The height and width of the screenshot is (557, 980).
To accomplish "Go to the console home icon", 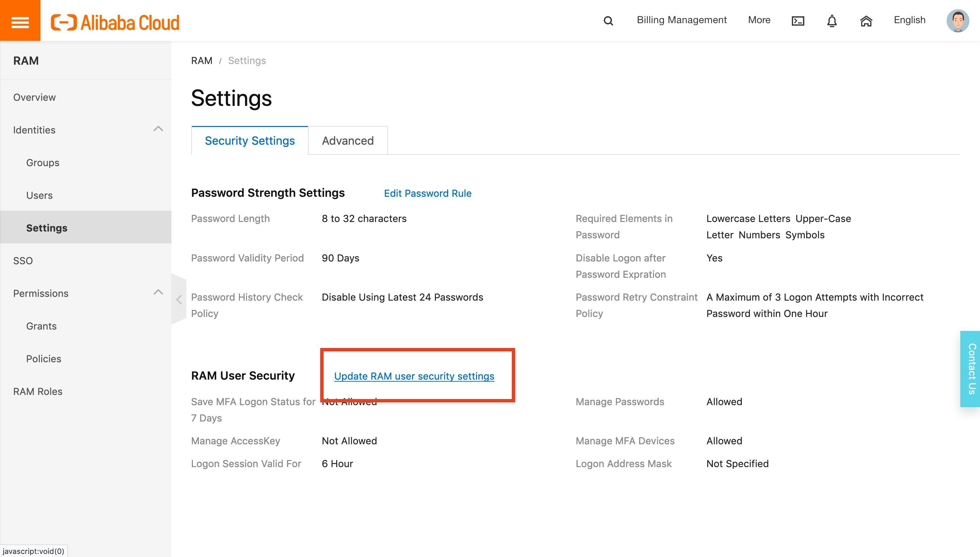I will tap(866, 21).
